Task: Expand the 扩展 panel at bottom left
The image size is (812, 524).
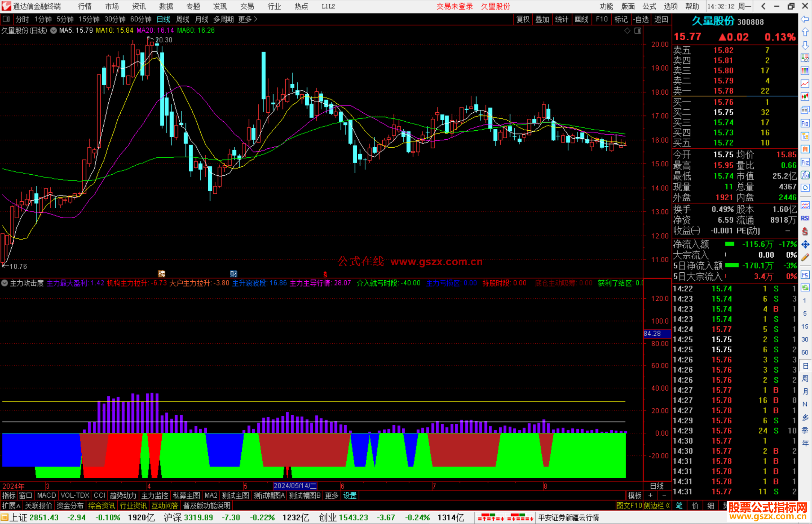Action: (x=11, y=506)
